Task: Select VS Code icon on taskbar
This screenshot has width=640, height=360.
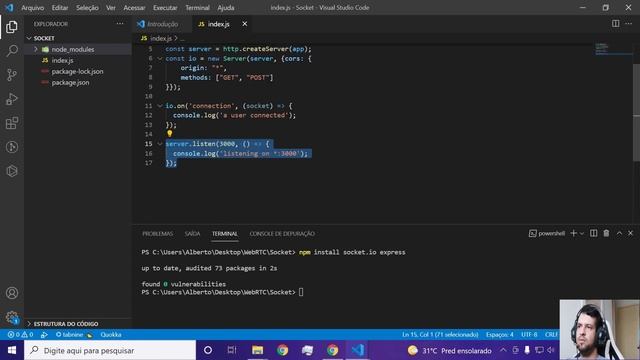Action: (x=358, y=350)
